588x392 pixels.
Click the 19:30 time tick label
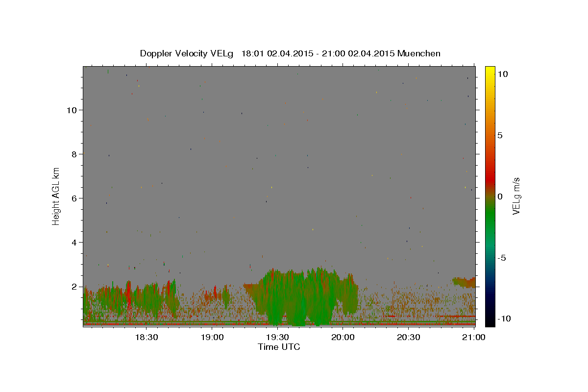click(277, 337)
